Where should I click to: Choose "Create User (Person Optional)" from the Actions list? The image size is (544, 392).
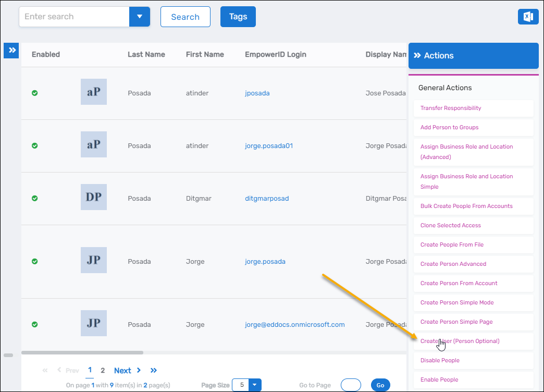[x=460, y=341]
